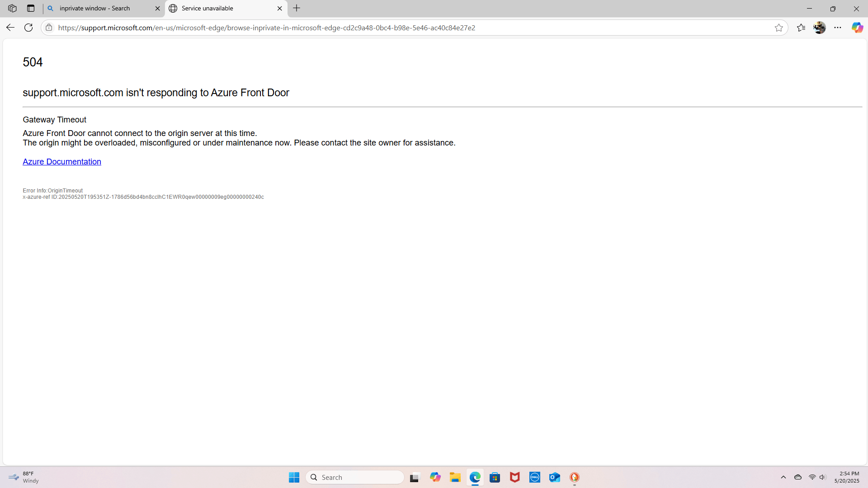Select the Service unavailable tab
868x488 pixels.
click(x=226, y=8)
